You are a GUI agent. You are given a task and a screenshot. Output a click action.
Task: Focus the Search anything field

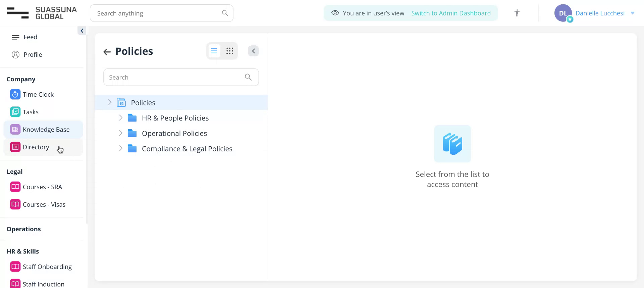click(161, 13)
